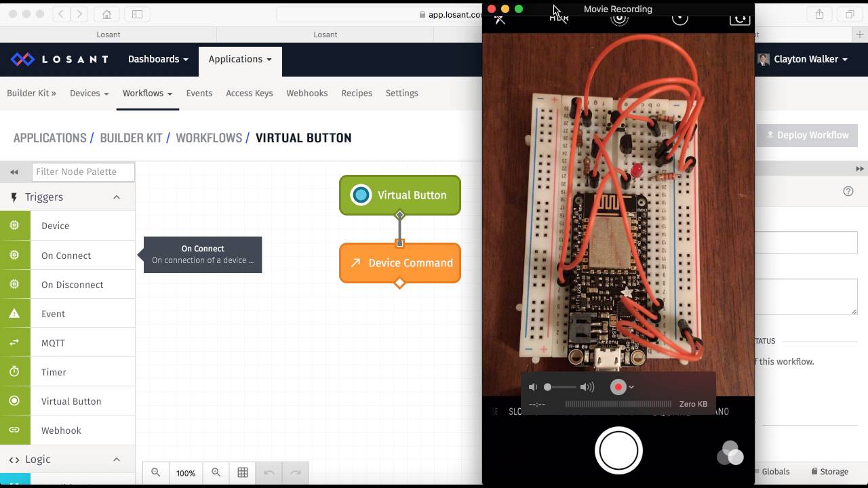Follow the BUILDER KIT breadcrumb link
868x488 pixels.
[131, 138]
